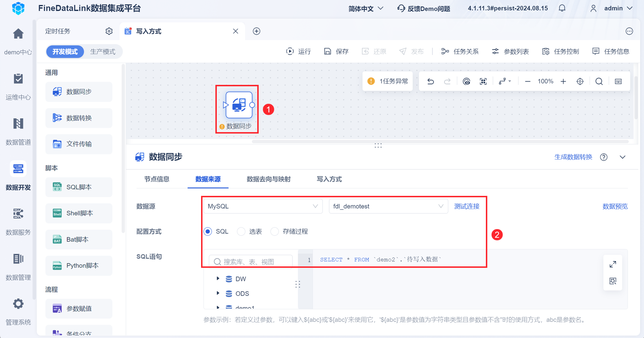Zoom out the canvas with minus
Viewport: 644px width, 338px height.
click(528, 82)
